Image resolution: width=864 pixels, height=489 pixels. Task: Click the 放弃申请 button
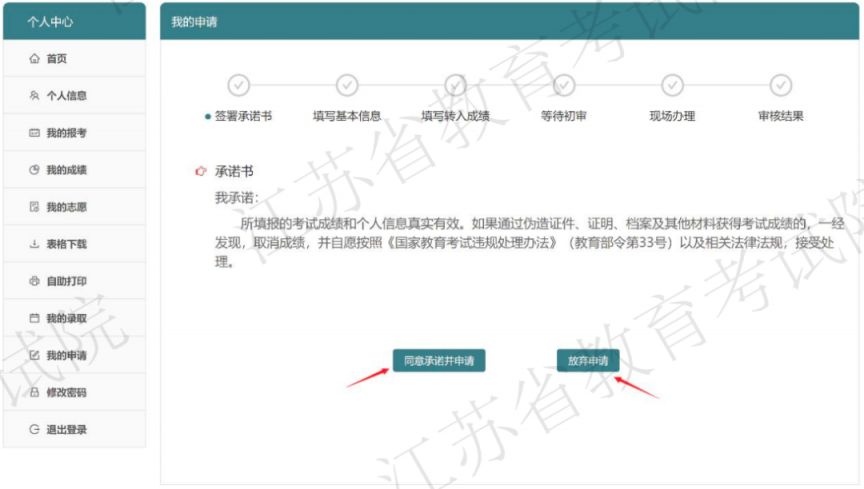588,361
